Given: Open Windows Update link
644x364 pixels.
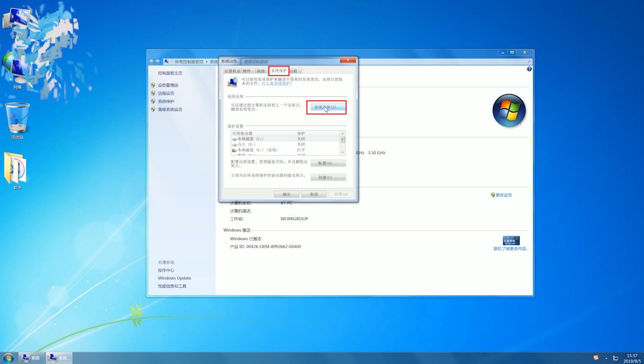Looking at the screenshot, I should pyautogui.click(x=174, y=278).
